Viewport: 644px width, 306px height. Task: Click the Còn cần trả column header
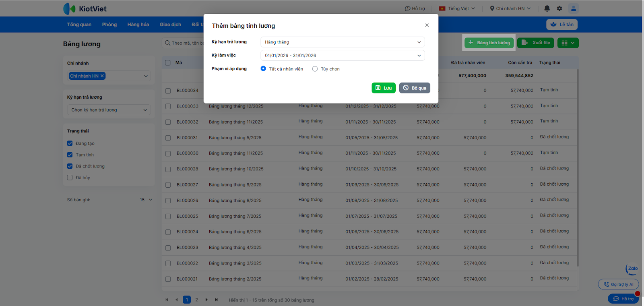coord(520,63)
